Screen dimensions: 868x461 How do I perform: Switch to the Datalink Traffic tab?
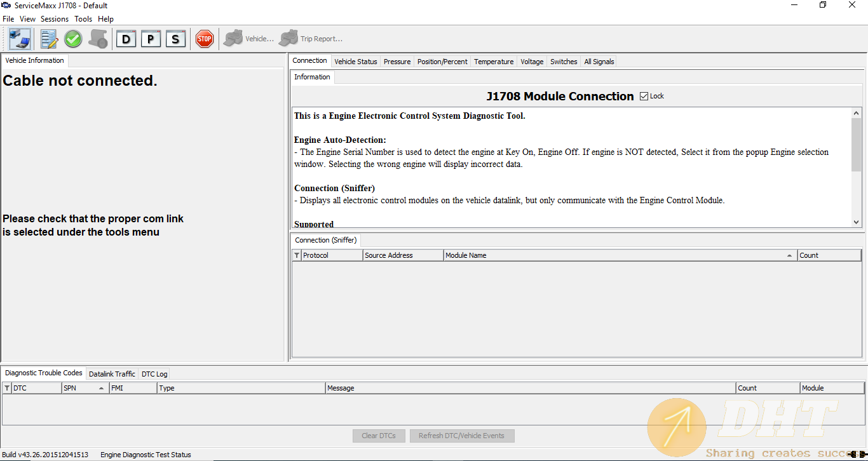pyautogui.click(x=112, y=374)
